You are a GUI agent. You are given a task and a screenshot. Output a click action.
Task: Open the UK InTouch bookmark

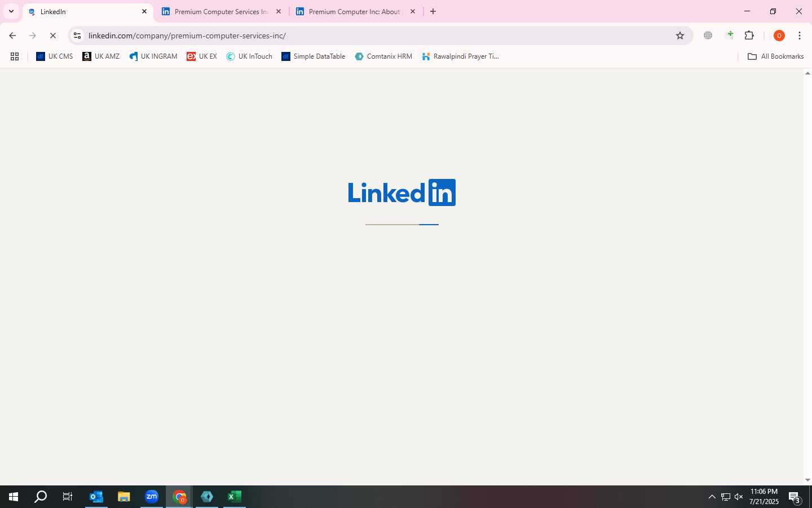[249, 56]
